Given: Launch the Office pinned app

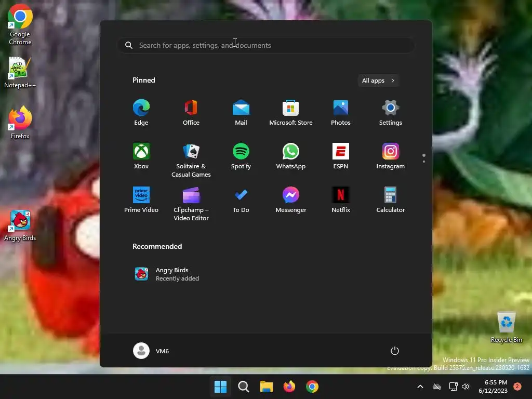Looking at the screenshot, I should 191,113.
